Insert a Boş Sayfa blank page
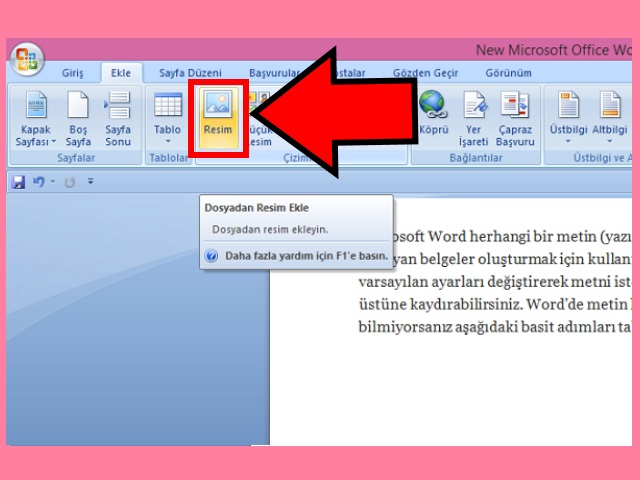Viewport: 640px width, 480px height. pos(78,119)
